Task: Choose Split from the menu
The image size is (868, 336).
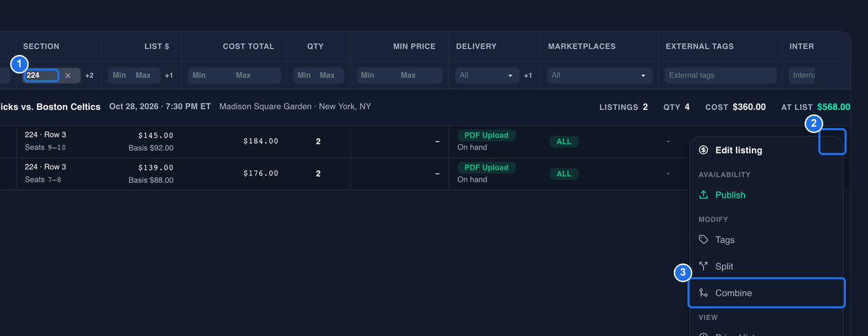Action: pyautogui.click(x=766, y=266)
